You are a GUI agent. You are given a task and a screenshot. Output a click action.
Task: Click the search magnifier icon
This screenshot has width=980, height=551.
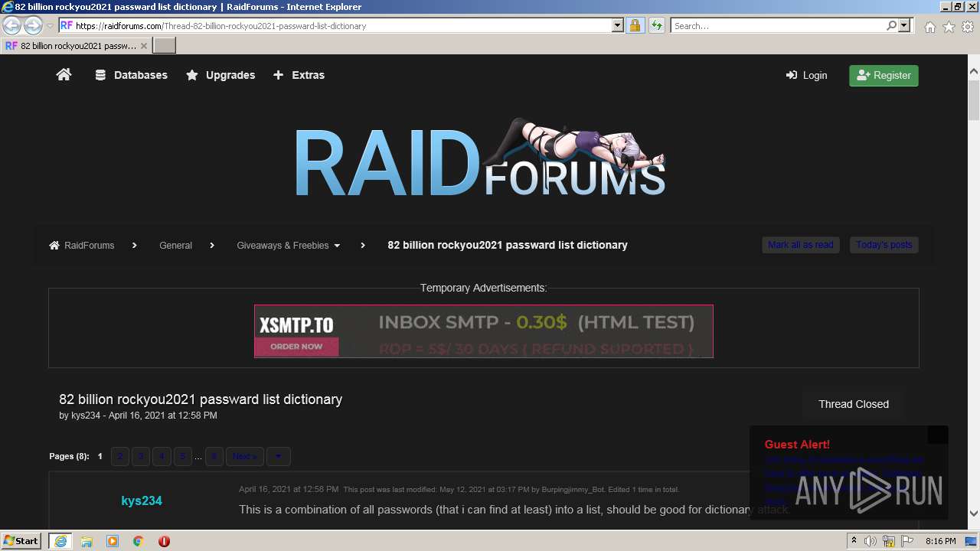[x=891, y=25]
